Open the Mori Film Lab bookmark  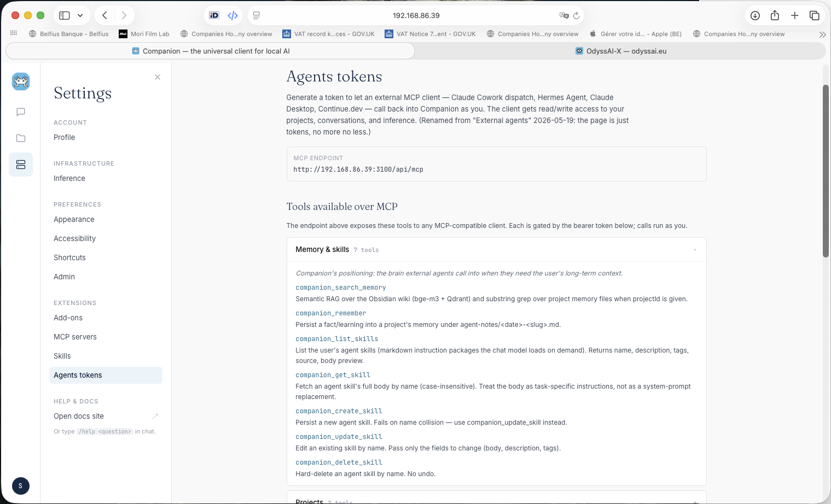pyautogui.click(x=144, y=34)
